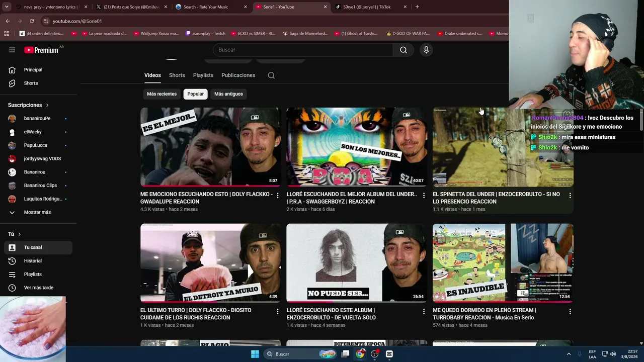Click the YouTube Premium logo
This screenshot has width=644, height=362.
pos(41,50)
